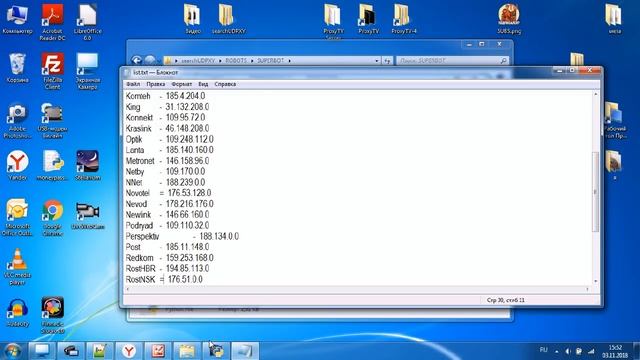Click the network signal icon in tray

pyautogui.click(x=591, y=351)
